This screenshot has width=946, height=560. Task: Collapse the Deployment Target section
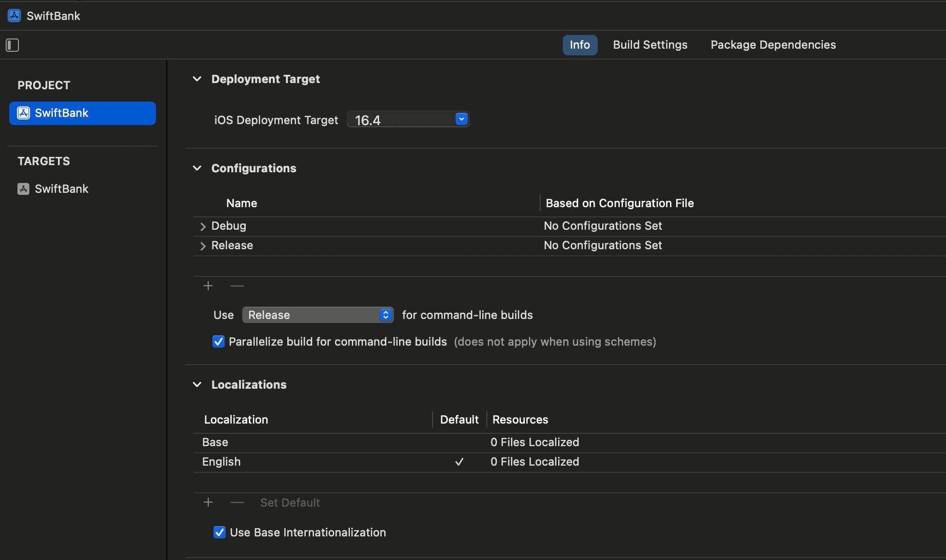pos(197,79)
